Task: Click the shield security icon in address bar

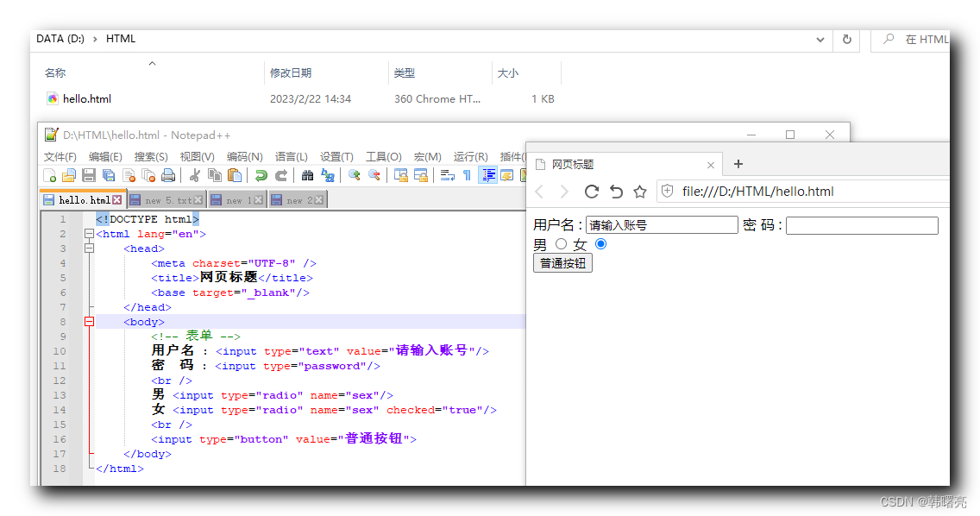Action: pos(668,192)
